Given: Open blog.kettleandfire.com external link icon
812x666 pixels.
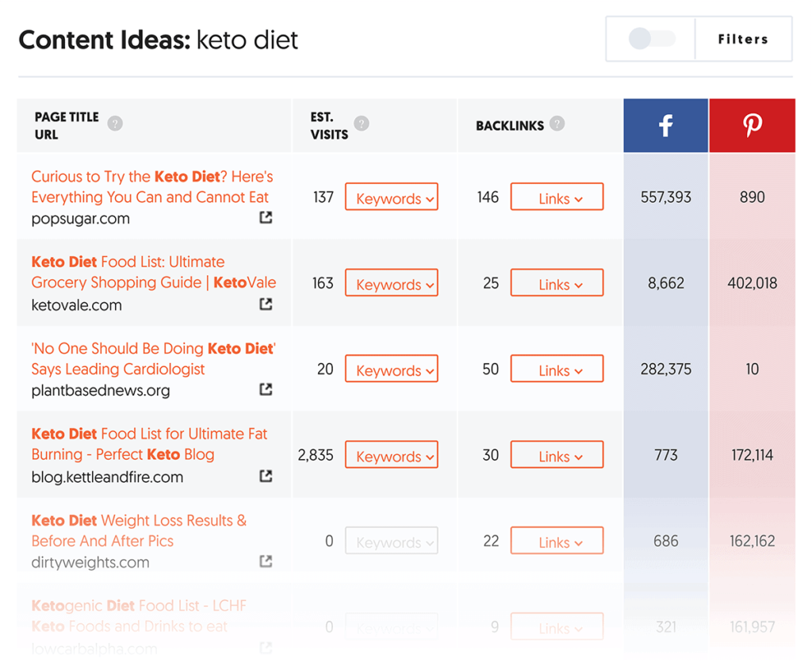Looking at the screenshot, I should pyautogui.click(x=266, y=476).
